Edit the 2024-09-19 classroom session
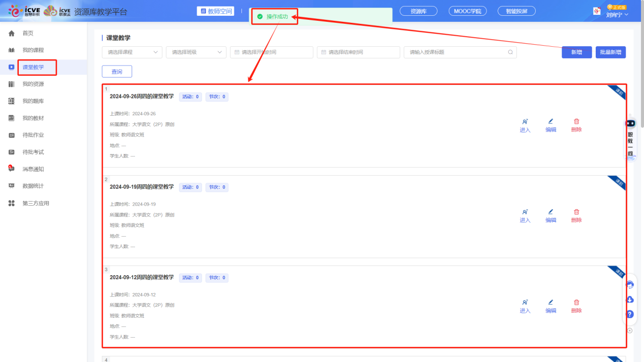Viewport: 644px width, 362px height. click(550, 216)
